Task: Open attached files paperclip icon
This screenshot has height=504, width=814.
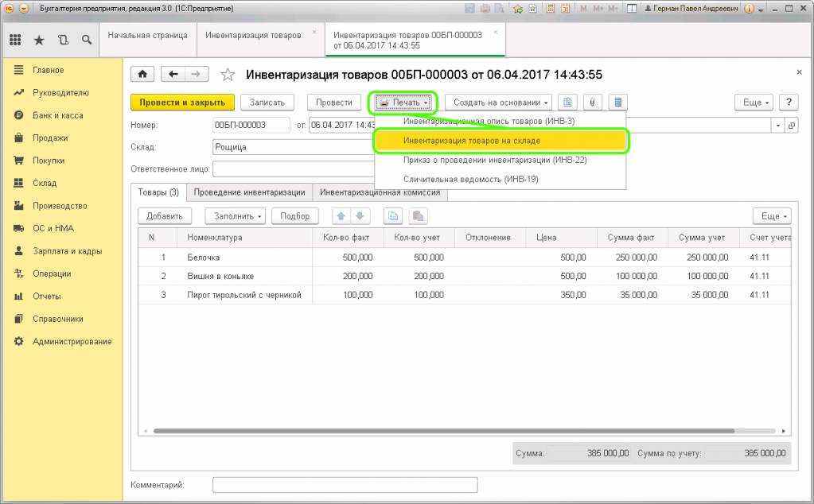Action: [592, 102]
